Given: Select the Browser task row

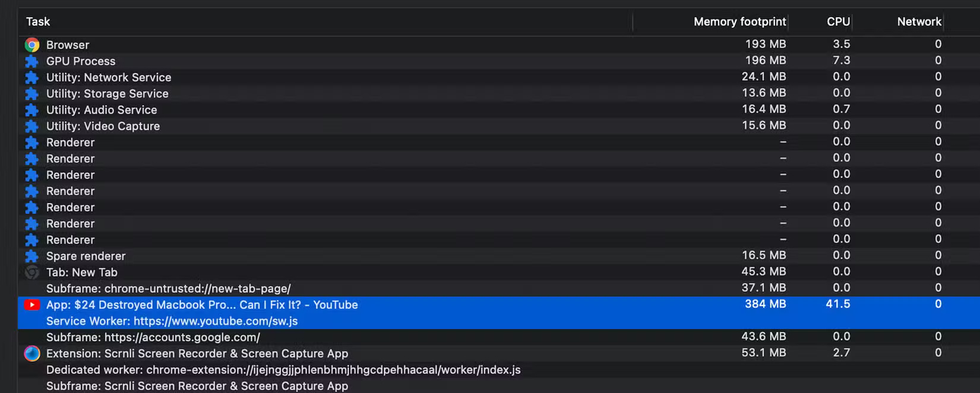Looking at the screenshot, I should (x=499, y=45).
